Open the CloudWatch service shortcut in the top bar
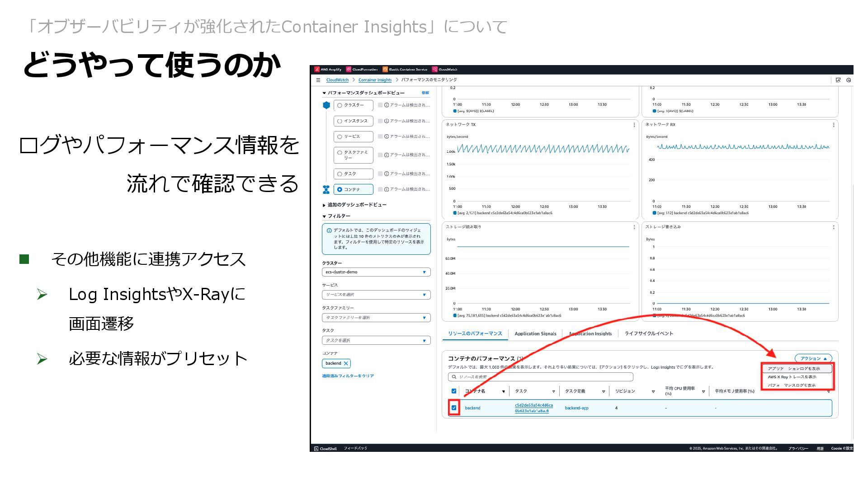Image resolution: width=868 pixels, height=488 pixels. coord(444,70)
